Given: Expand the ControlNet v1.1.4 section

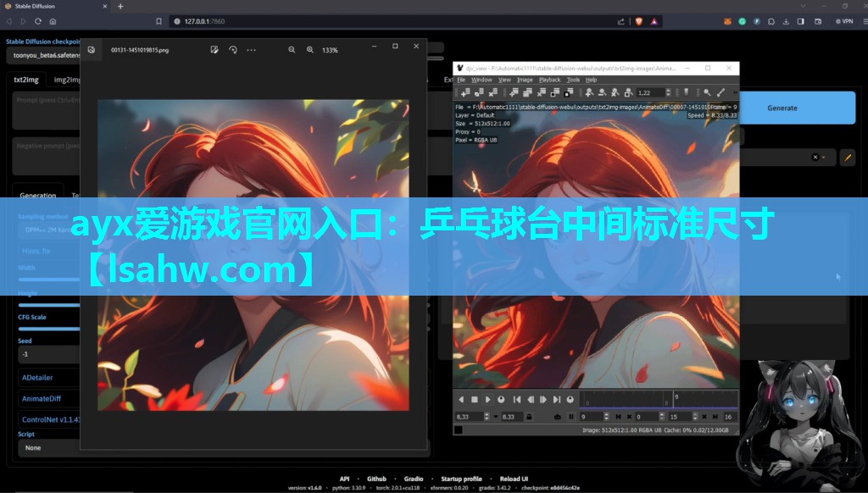Looking at the screenshot, I should click(x=50, y=419).
